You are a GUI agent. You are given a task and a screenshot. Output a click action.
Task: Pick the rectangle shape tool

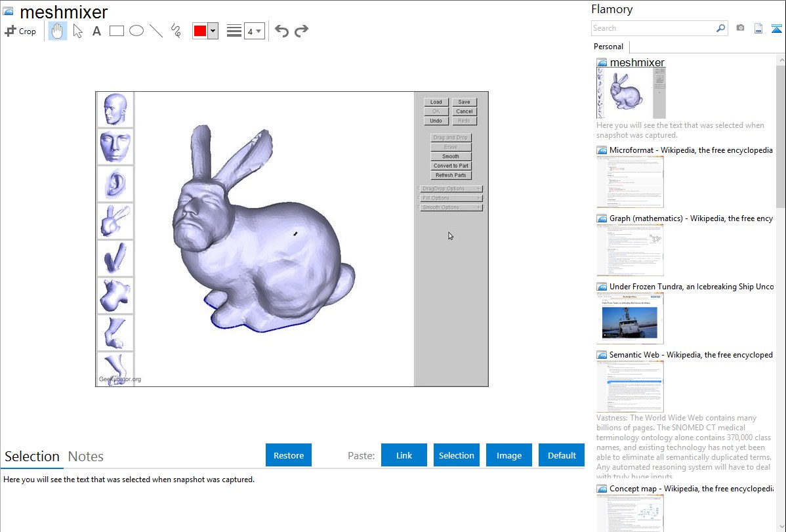click(116, 31)
